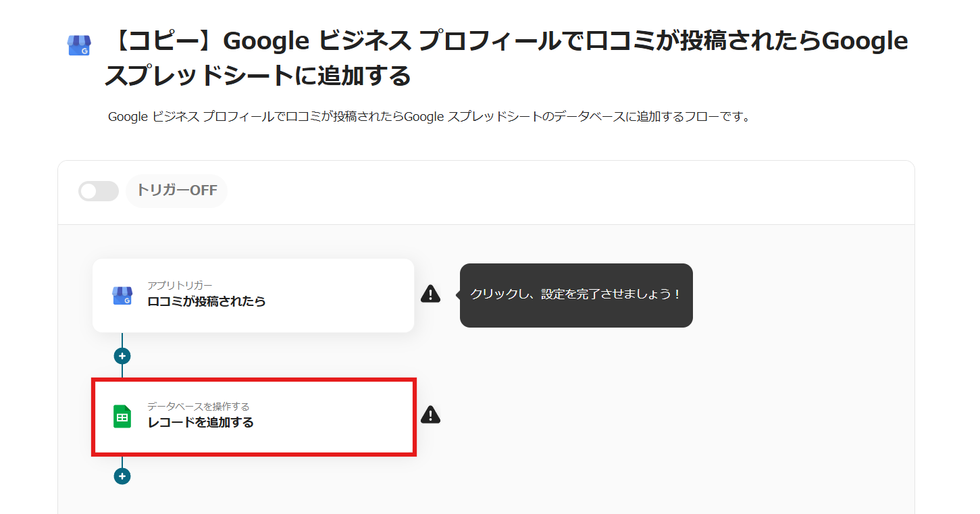This screenshot has width=980, height=514.
Task: Add a step using the plus below the trigger card
Action: 122,356
